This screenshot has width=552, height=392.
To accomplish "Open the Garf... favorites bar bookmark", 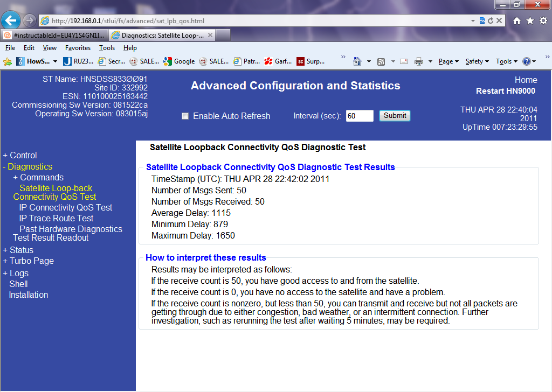I will pos(278,61).
